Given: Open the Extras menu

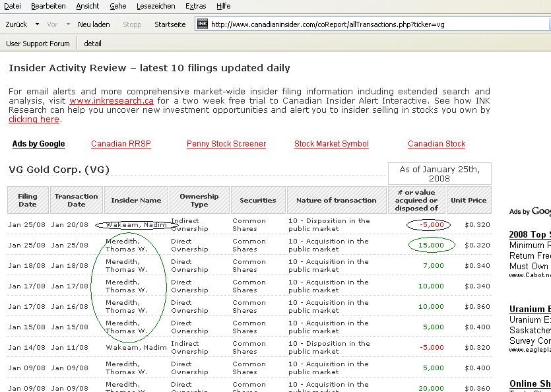Looking at the screenshot, I should pyautogui.click(x=196, y=6).
